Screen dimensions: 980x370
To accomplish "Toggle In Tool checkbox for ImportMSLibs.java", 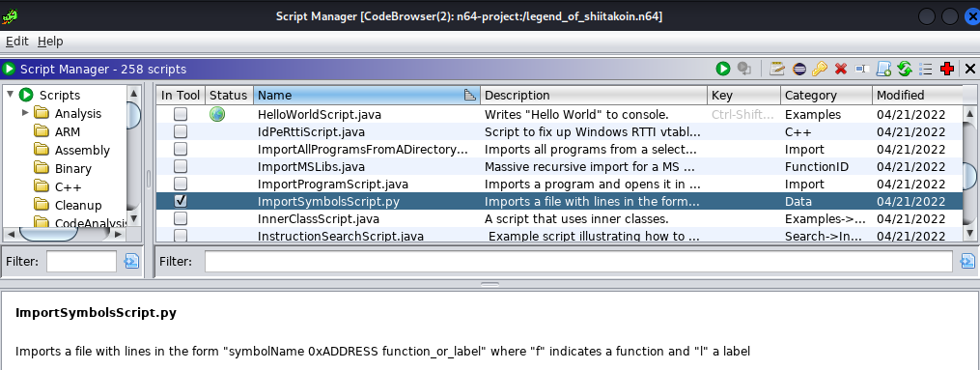I will tap(181, 167).
